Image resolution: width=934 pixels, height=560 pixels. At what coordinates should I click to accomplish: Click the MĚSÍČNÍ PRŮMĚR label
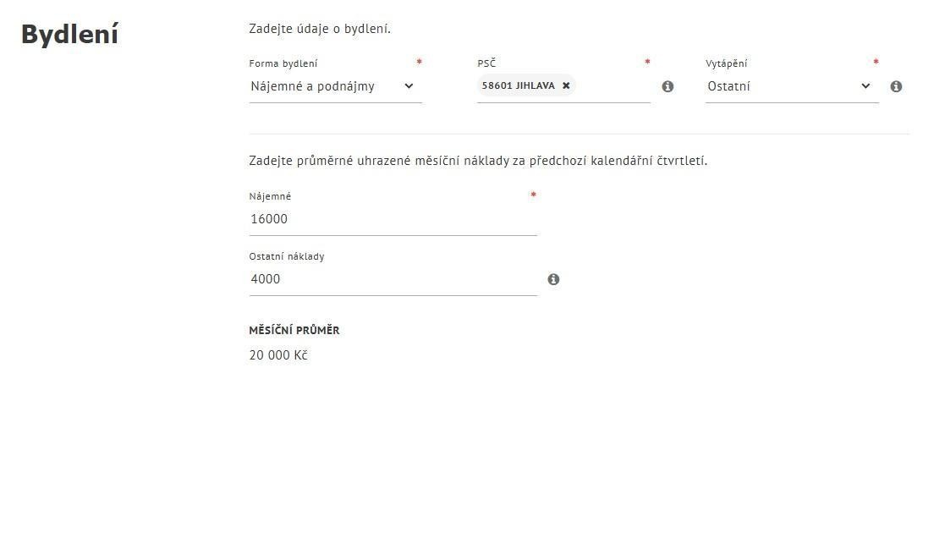(x=294, y=331)
